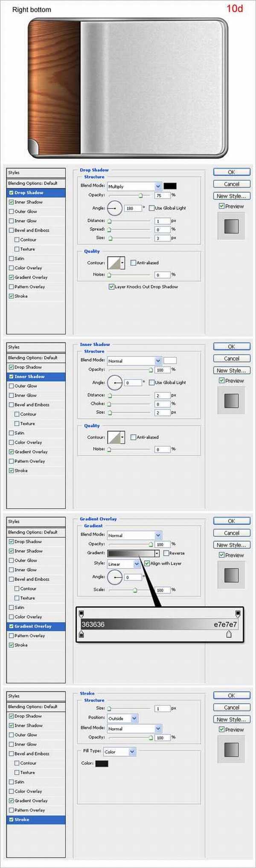The height and width of the screenshot is (868, 256).
Task: Select the right color stop below gradient e7e7e7
Action: [x=229, y=634]
